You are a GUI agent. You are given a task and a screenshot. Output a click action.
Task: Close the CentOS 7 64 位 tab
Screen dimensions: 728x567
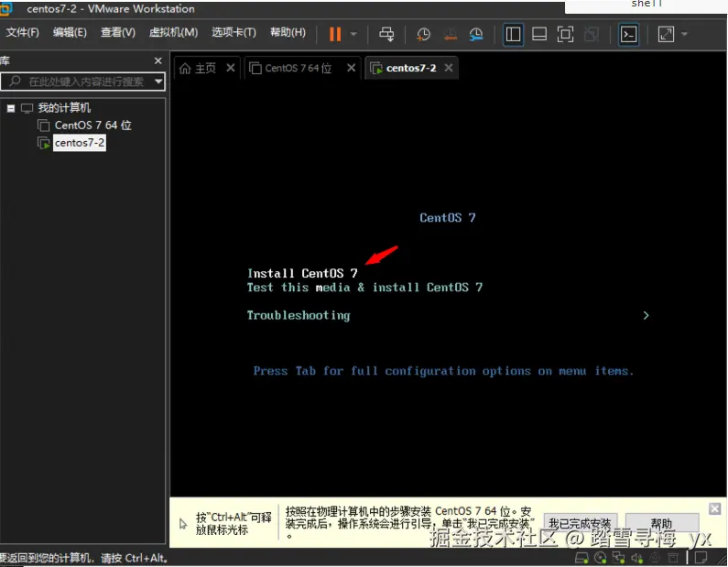click(351, 68)
